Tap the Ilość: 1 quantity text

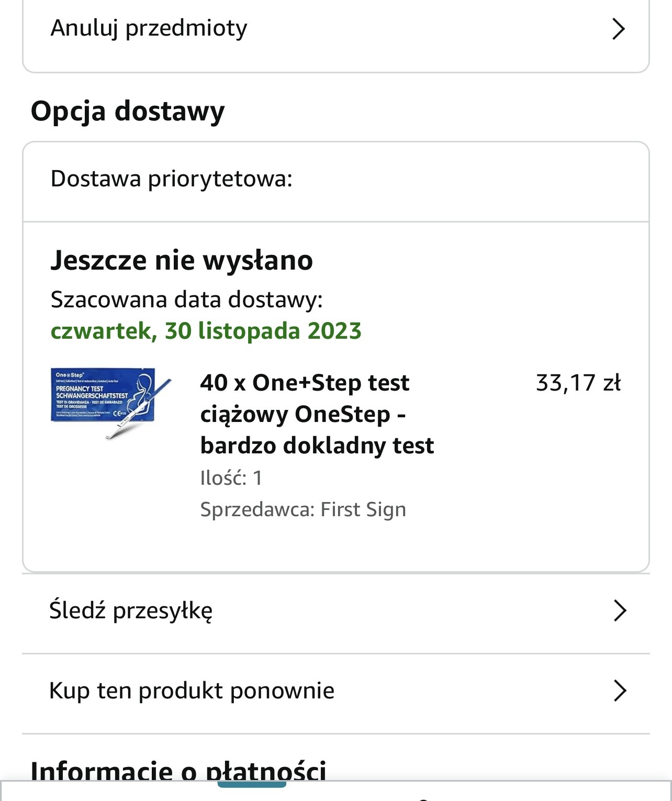pyautogui.click(x=231, y=478)
